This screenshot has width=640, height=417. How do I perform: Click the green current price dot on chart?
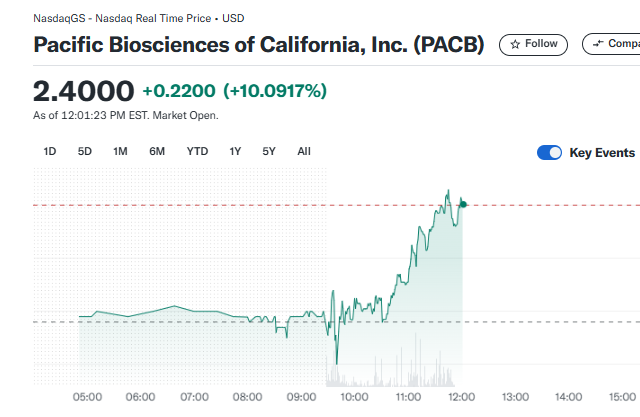click(462, 204)
